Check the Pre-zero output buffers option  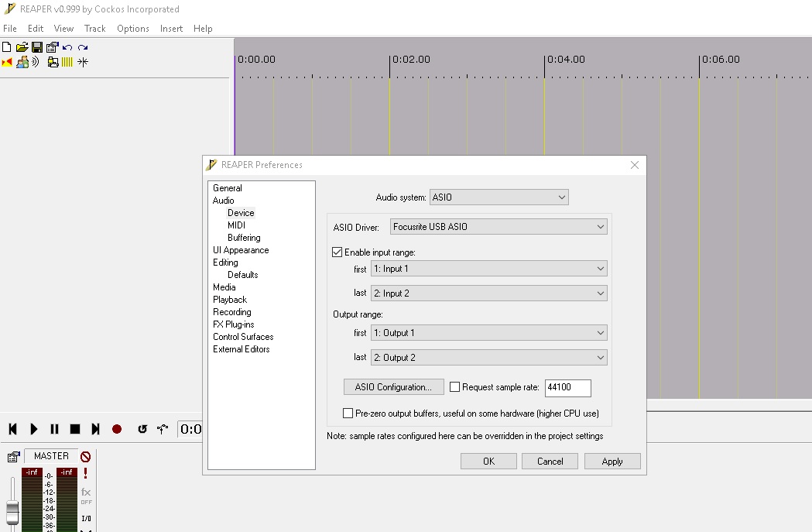coord(348,414)
